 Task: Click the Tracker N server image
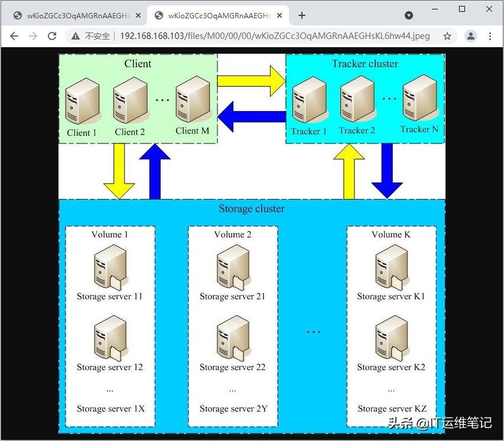420,97
